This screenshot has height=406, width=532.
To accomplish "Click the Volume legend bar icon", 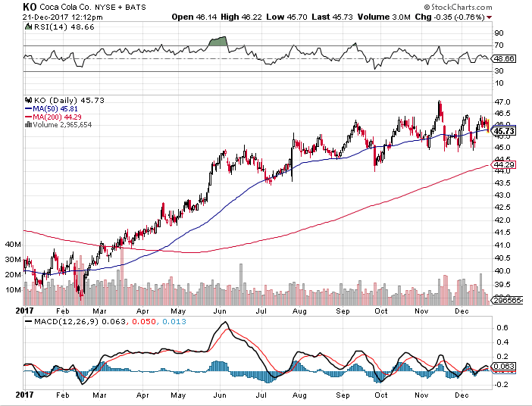I will pos(27,124).
